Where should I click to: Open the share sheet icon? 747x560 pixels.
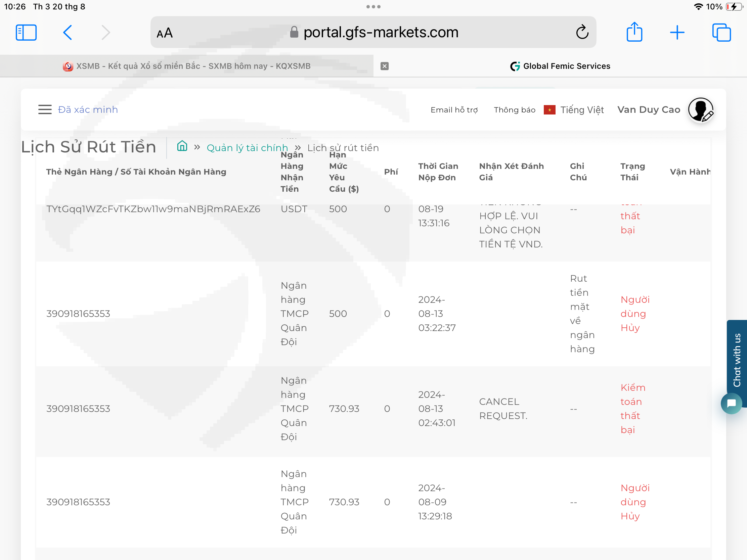pos(634,33)
